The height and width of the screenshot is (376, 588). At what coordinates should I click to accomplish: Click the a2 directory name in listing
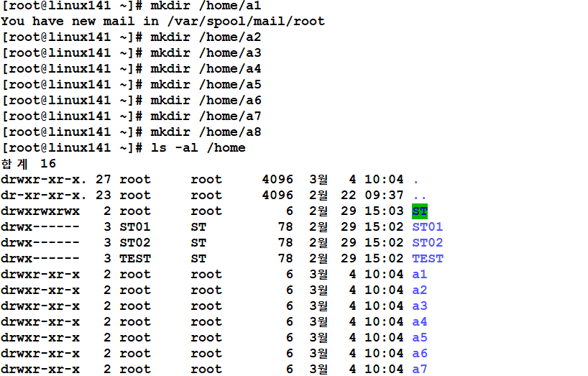pos(420,290)
